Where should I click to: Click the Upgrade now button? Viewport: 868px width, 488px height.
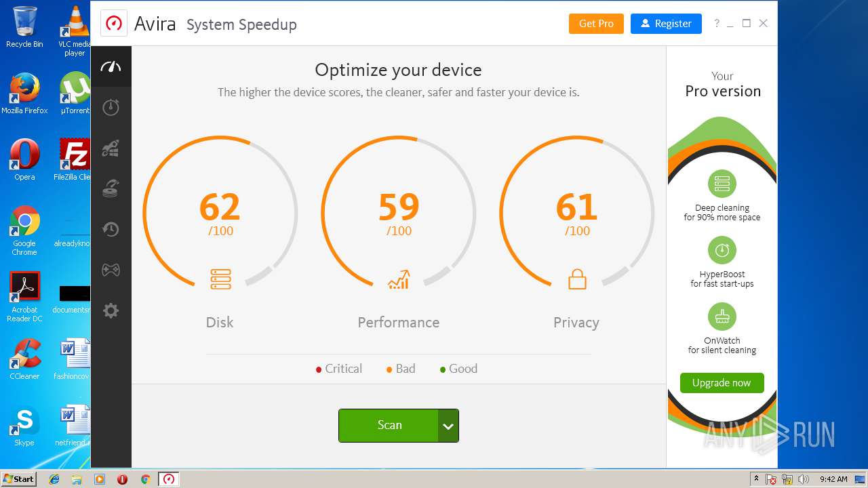point(722,383)
